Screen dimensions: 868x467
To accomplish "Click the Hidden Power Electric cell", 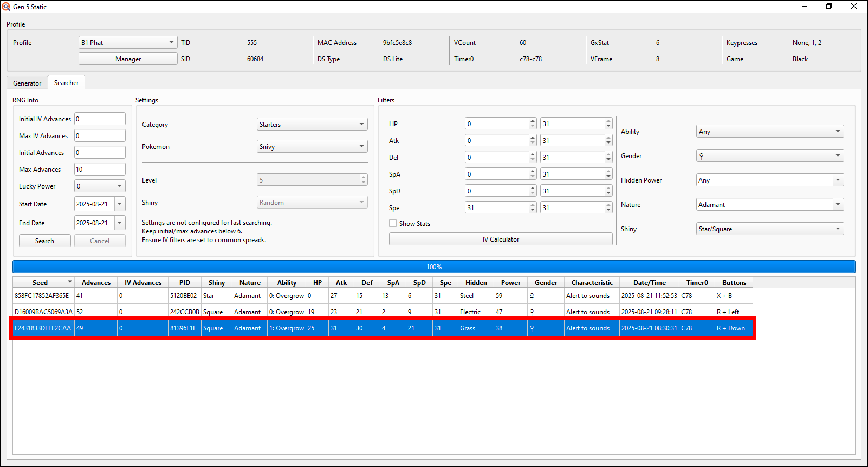I will (476, 312).
